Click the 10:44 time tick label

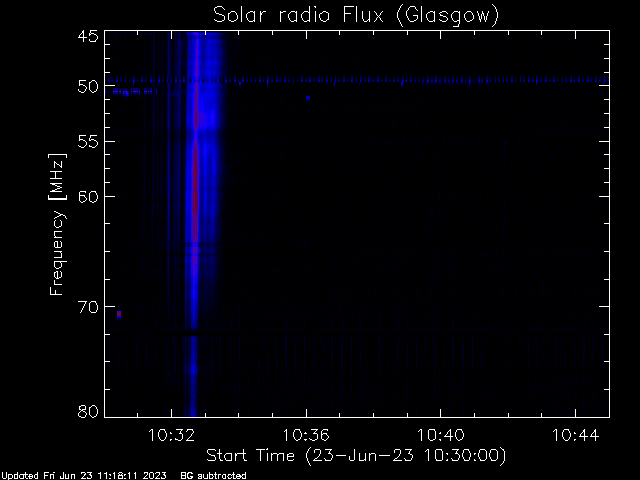click(x=575, y=435)
